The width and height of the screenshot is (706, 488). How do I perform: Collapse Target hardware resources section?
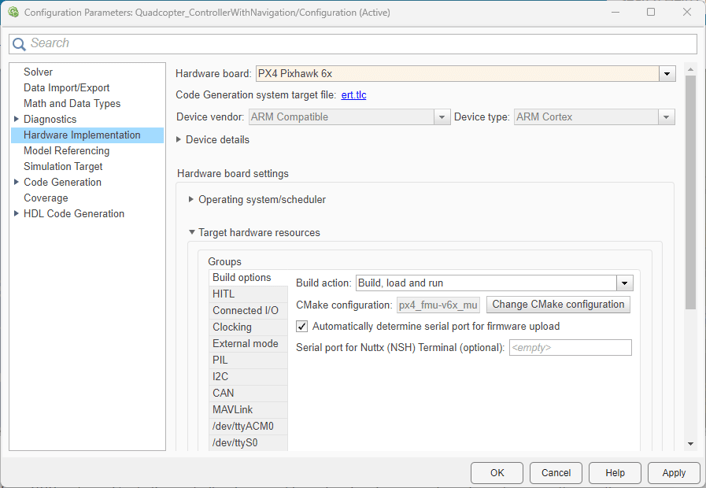coord(192,232)
